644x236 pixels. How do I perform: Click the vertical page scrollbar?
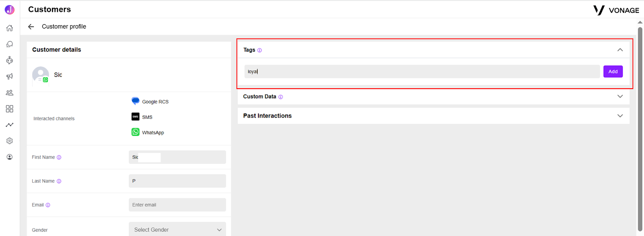[x=640, y=129]
